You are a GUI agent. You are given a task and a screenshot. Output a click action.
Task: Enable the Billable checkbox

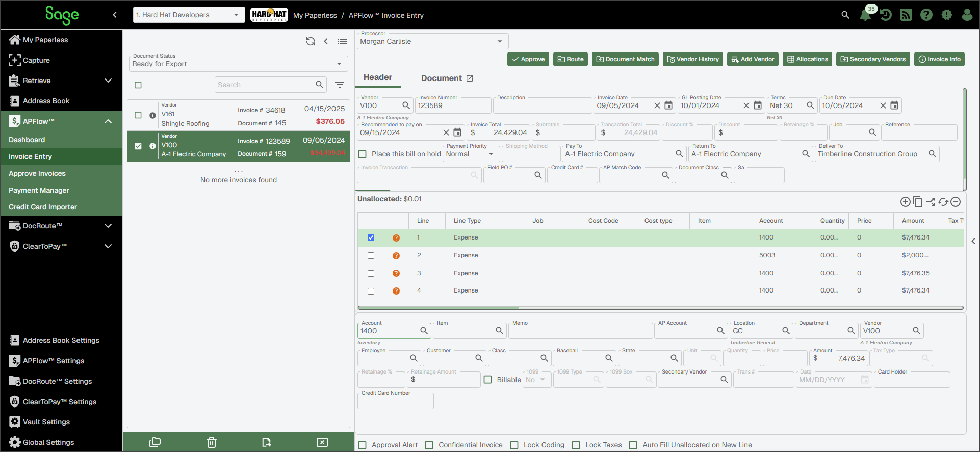tap(488, 380)
